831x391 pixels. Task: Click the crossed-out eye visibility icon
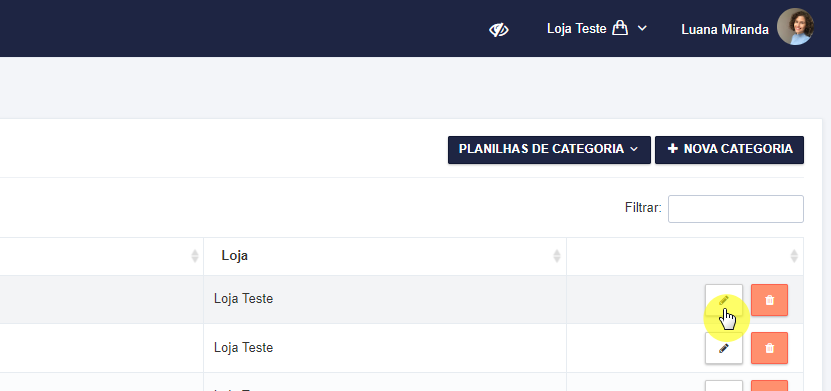(499, 30)
